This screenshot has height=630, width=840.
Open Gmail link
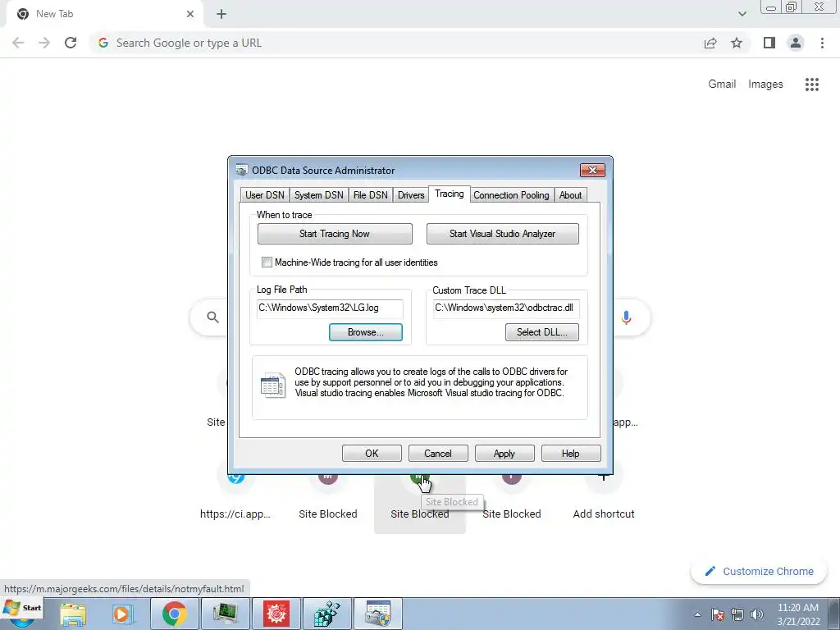pyautogui.click(x=722, y=84)
